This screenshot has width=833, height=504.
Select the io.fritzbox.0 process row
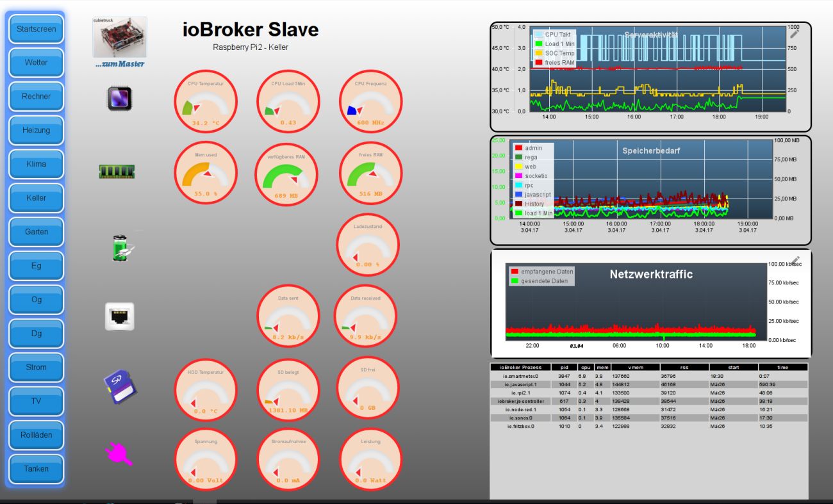(649, 426)
